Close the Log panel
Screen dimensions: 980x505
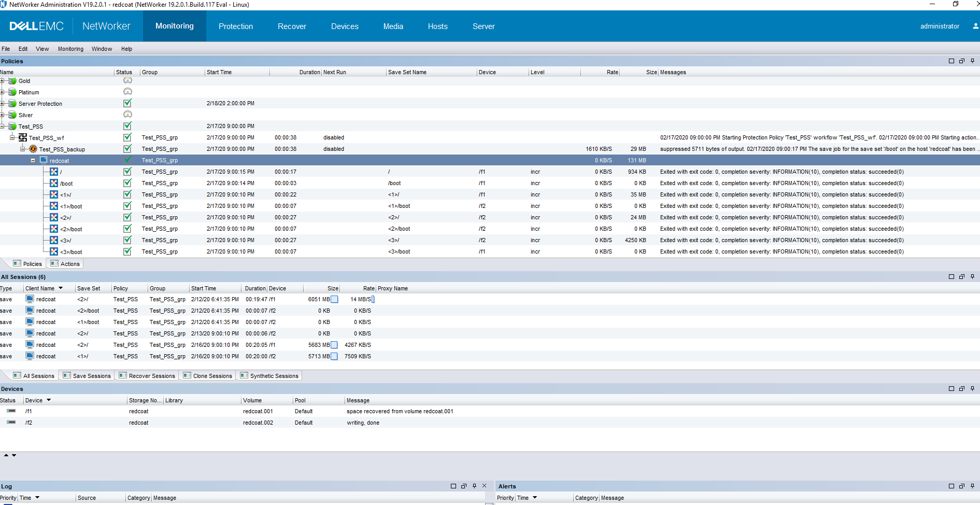pos(484,486)
